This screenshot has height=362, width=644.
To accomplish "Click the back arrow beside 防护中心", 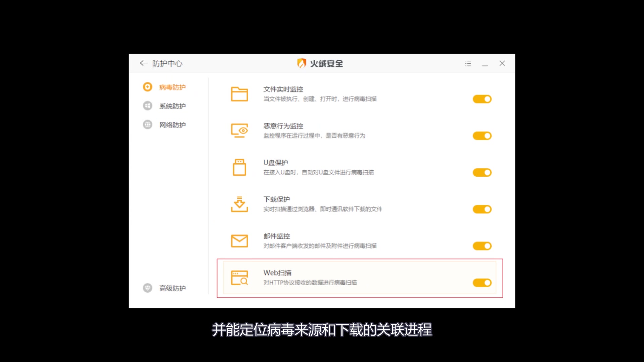I will tap(143, 63).
